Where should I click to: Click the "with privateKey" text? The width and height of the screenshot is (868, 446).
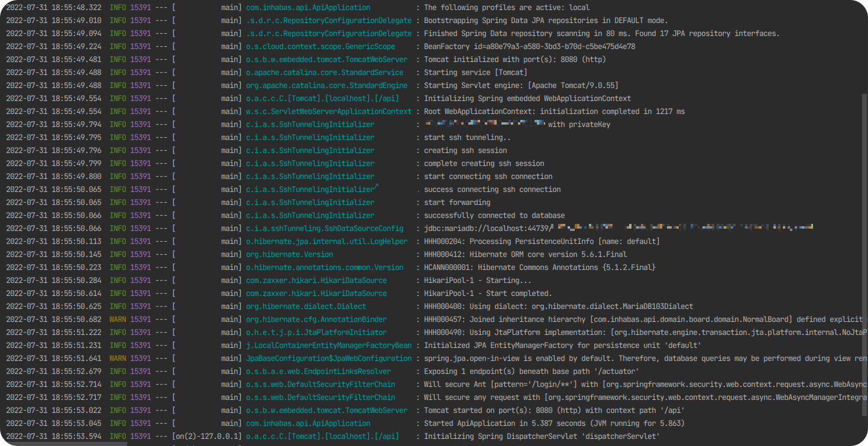[x=579, y=125]
